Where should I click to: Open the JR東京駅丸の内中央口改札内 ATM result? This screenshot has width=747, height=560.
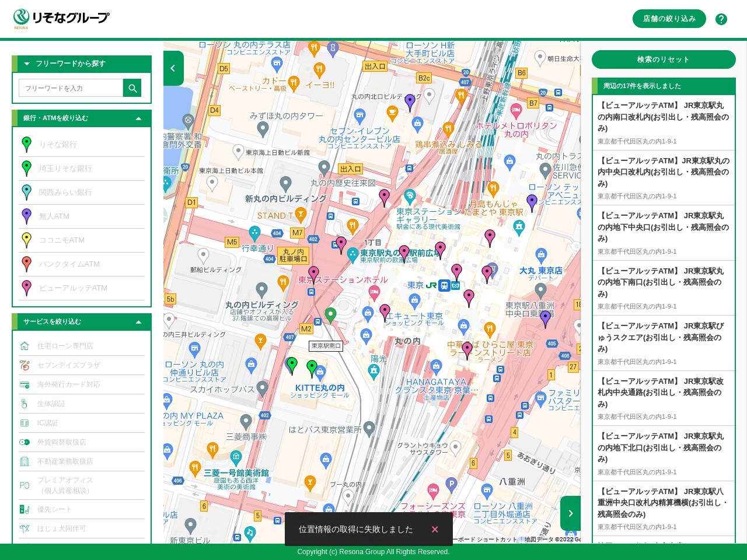[664, 178]
